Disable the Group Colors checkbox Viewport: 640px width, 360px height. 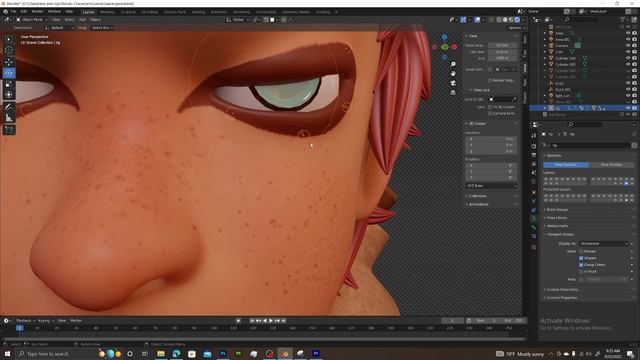click(581, 264)
